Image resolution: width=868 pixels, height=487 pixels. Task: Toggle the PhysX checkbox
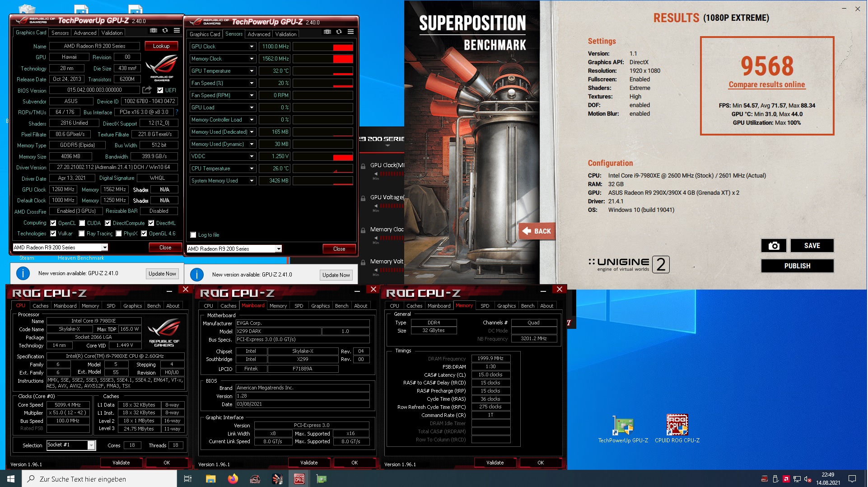pyautogui.click(x=119, y=234)
